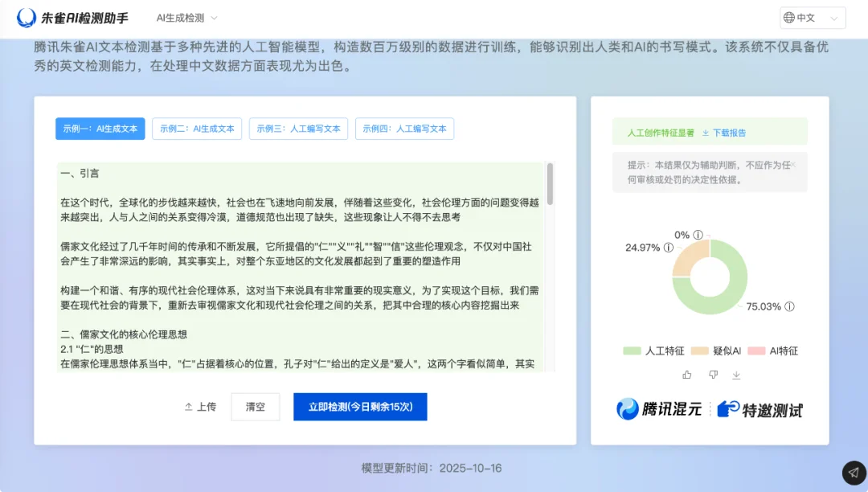Click 清空 to clear the text
The width and height of the screenshot is (868, 492).
tap(255, 407)
